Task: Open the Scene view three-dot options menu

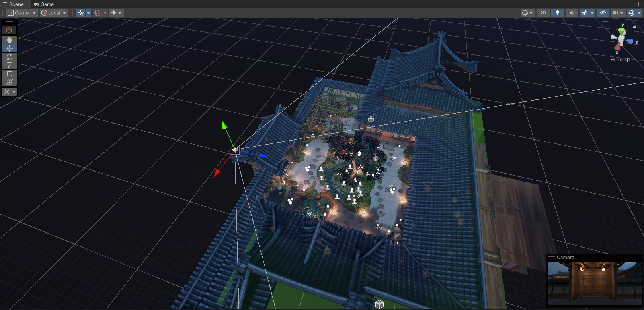Action: click(x=638, y=4)
